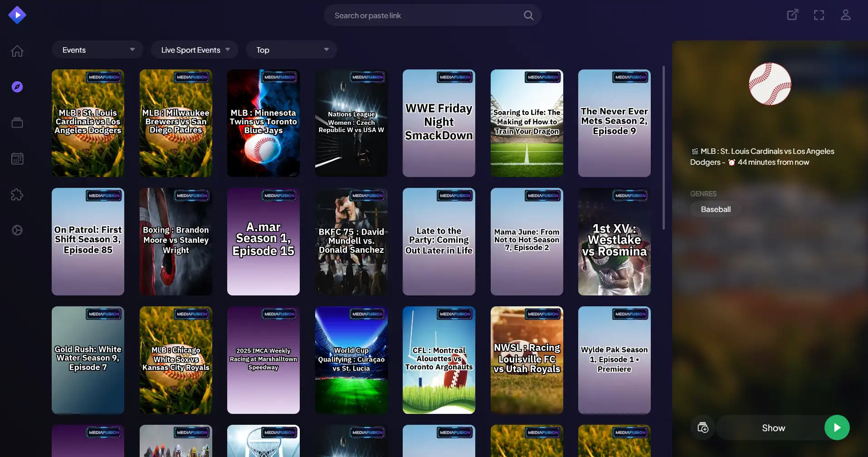Open the user profile icon
The height and width of the screenshot is (457, 868).
(845, 15)
